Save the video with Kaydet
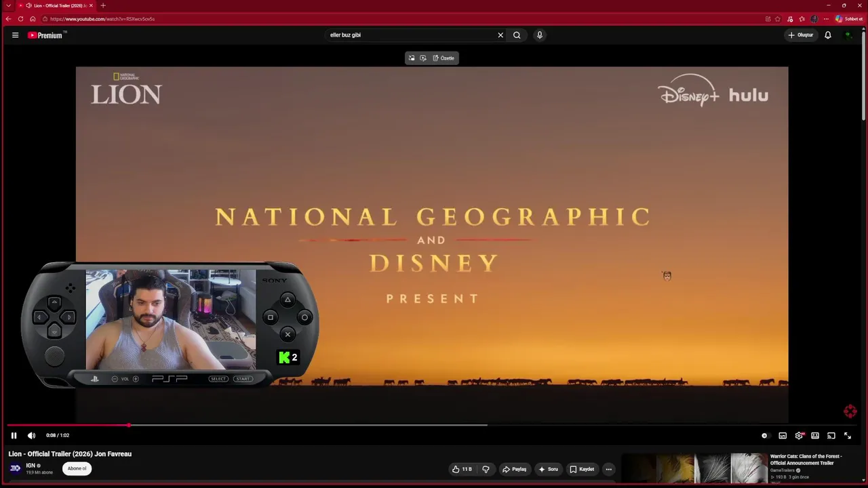The image size is (868, 488). pyautogui.click(x=582, y=469)
